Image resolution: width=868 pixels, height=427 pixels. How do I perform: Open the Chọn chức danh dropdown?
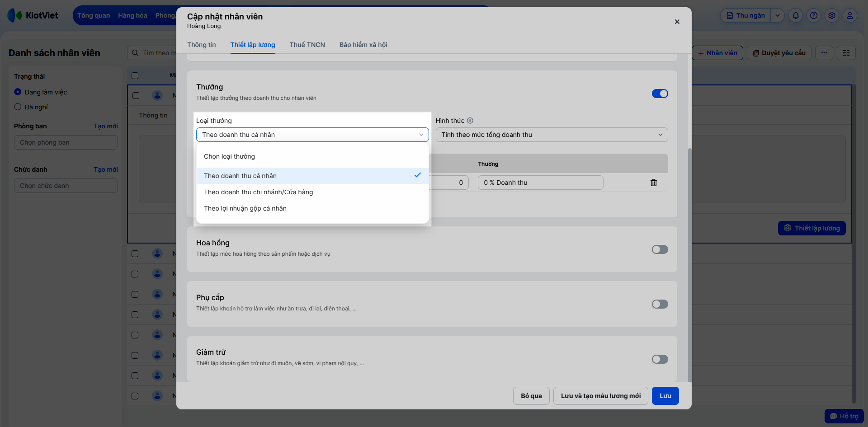(x=66, y=186)
